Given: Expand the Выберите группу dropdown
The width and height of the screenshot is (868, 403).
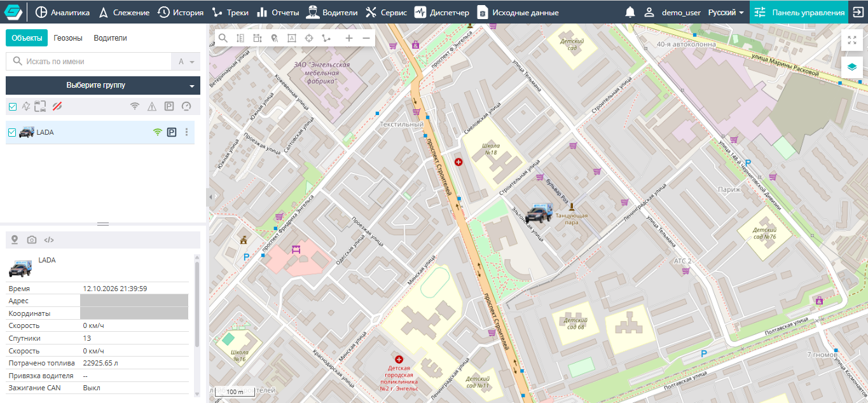Looking at the screenshot, I should pyautogui.click(x=103, y=85).
